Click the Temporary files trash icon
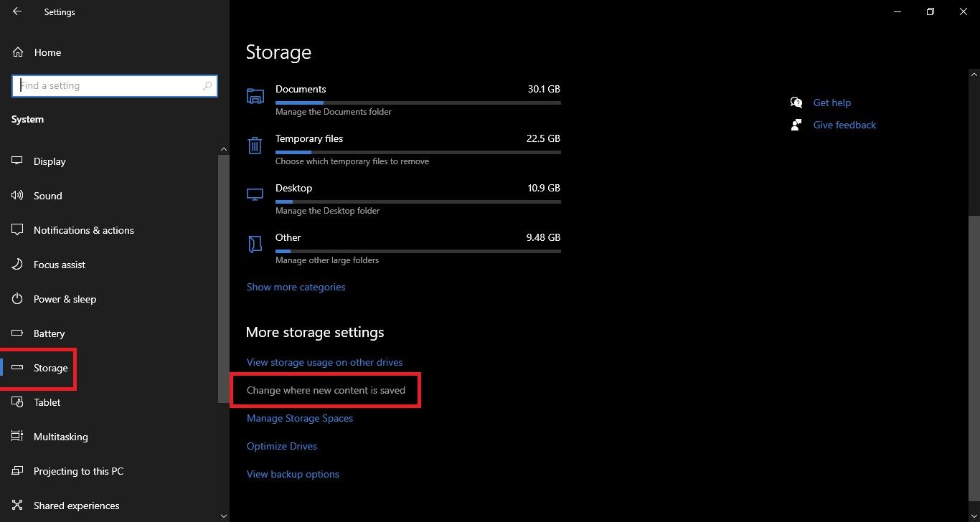980x522 pixels. [255, 146]
